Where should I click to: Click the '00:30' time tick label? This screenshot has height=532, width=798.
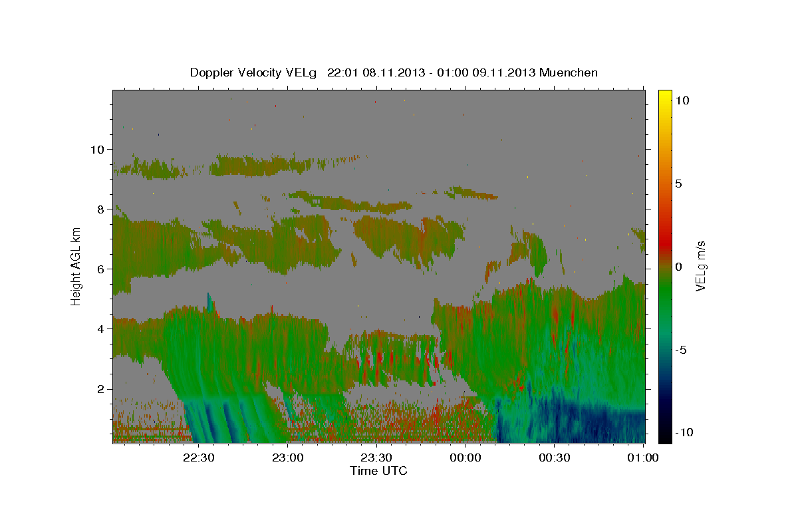click(x=555, y=458)
